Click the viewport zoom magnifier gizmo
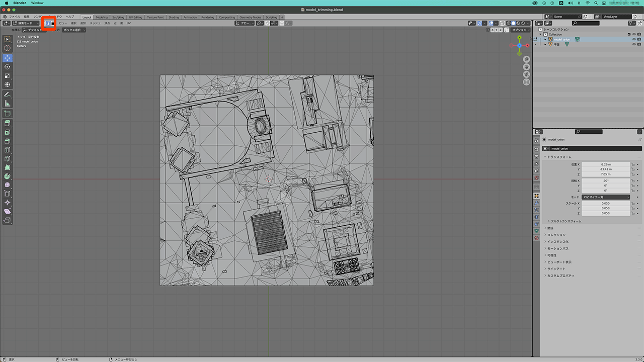Viewport: 644px width, 362px height. tap(526, 59)
